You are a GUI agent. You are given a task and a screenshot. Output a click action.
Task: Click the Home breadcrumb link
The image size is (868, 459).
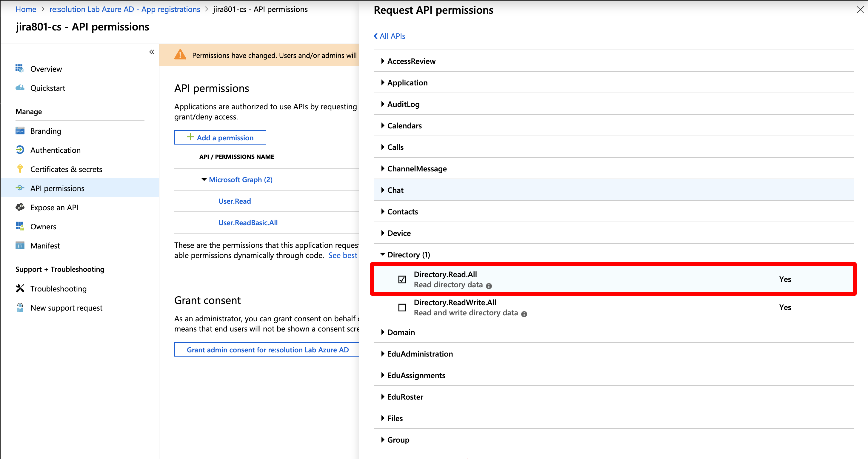point(26,9)
